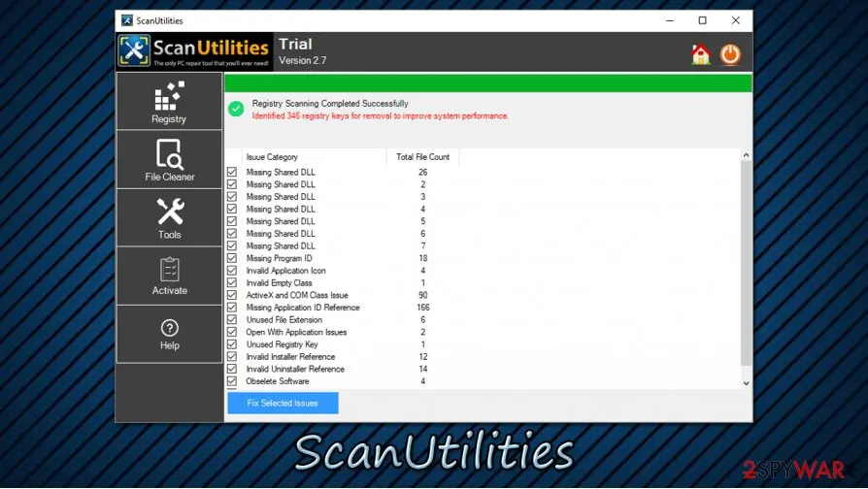868x489 pixels.
Task: Minimize the ScanUtilities window
Action: 670,20
